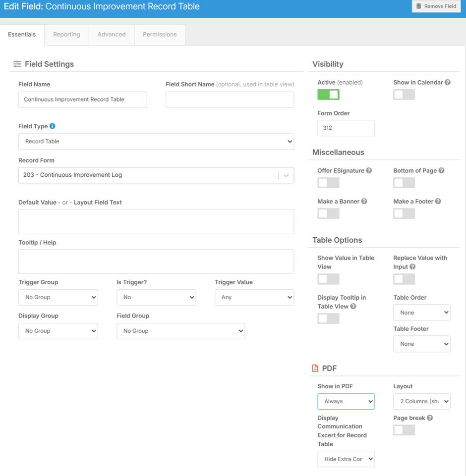Click help icon beside Bottom of Page
Screen dimensions: 466x476
pyautogui.click(x=441, y=171)
